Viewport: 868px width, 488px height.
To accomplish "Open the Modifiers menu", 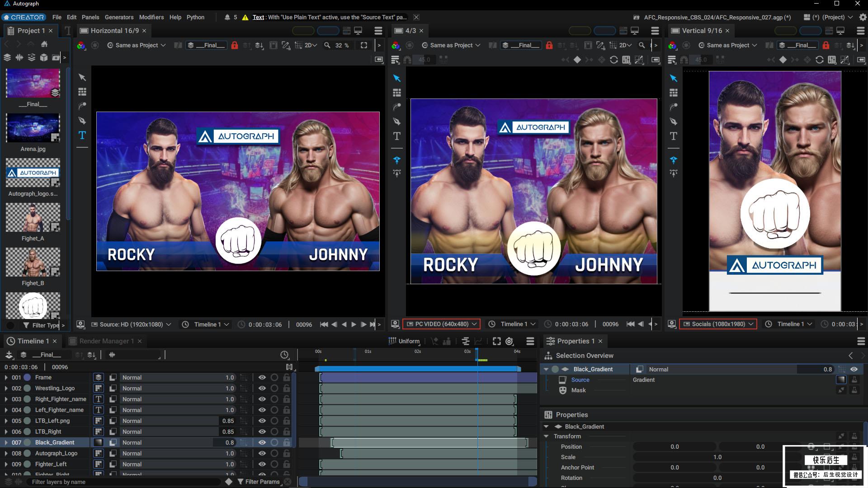I will pyautogui.click(x=151, y=17).
